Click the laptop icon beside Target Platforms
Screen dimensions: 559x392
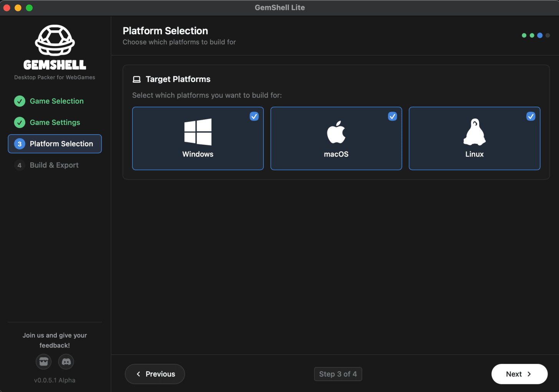click(x=137, y=79)
